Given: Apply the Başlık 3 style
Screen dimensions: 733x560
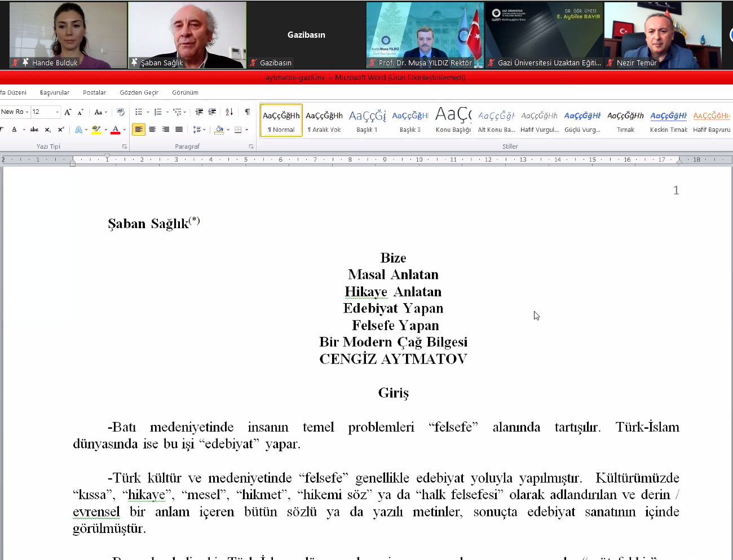Looking at the screenshot, I should [410, 120].
